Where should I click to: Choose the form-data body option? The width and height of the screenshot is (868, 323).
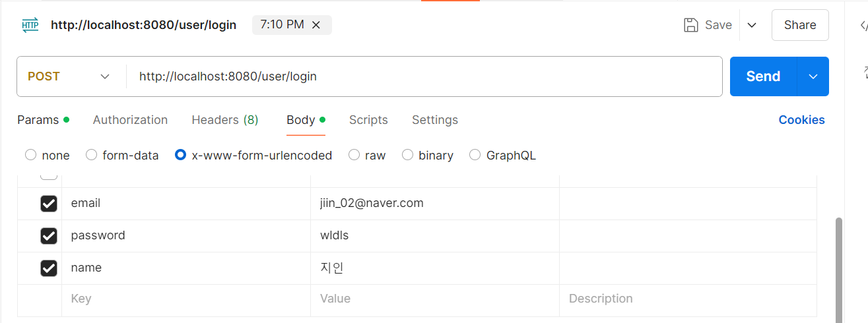coord(92,156)
